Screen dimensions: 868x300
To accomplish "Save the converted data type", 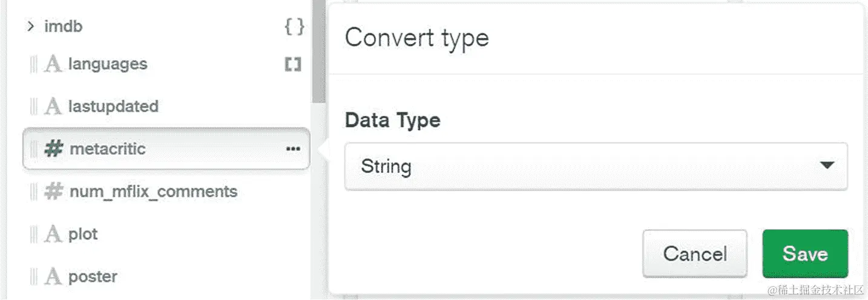I will [804, 253].
